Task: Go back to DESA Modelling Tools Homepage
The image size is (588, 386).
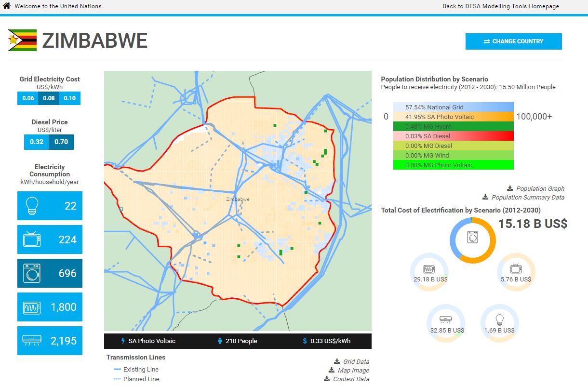Action: [500, 6]
